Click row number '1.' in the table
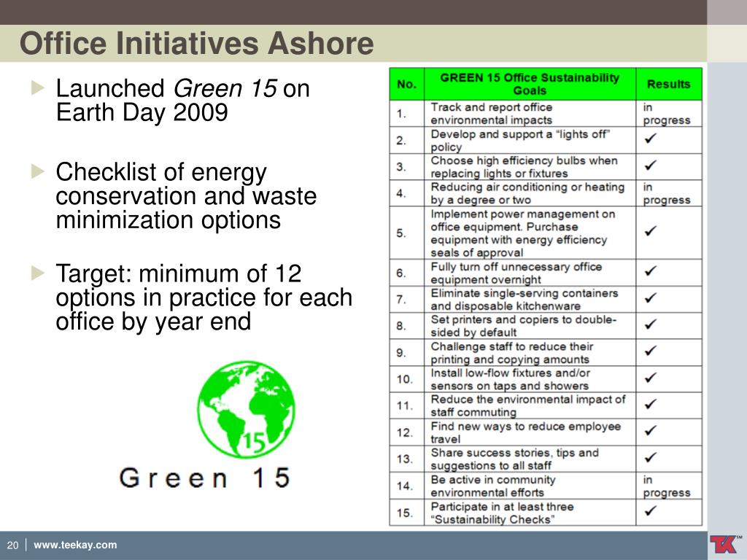This screenshot has height=560, width=747. pyautogui.click(x=401, y=114)
